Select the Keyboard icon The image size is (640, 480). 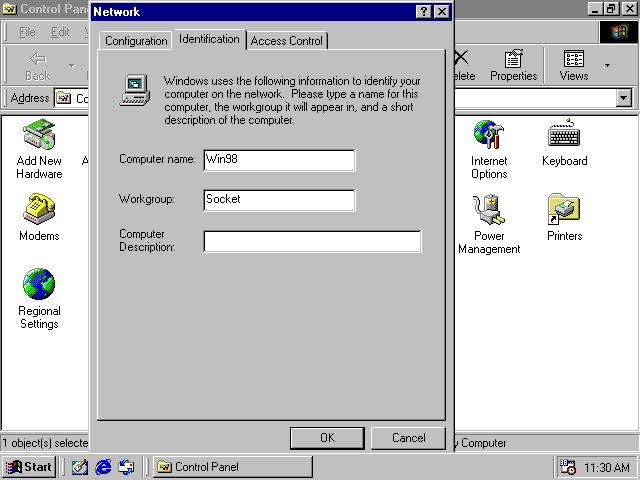[564, 133]
